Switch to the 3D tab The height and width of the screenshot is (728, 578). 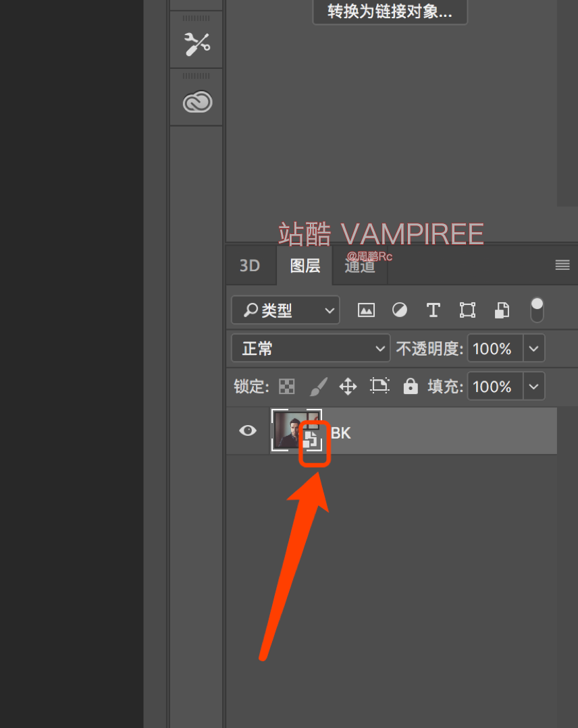[x=250, y=266]
